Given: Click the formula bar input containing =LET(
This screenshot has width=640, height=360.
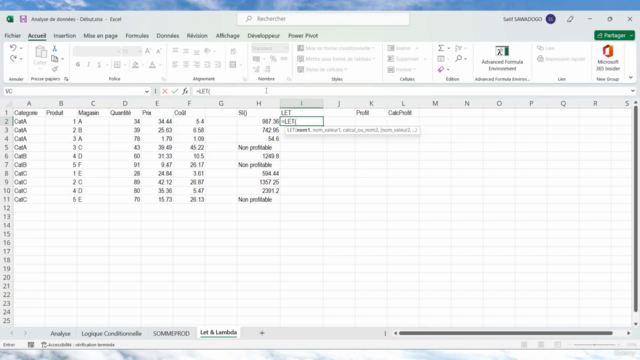Looking at the screenshot, I should 410,91.
